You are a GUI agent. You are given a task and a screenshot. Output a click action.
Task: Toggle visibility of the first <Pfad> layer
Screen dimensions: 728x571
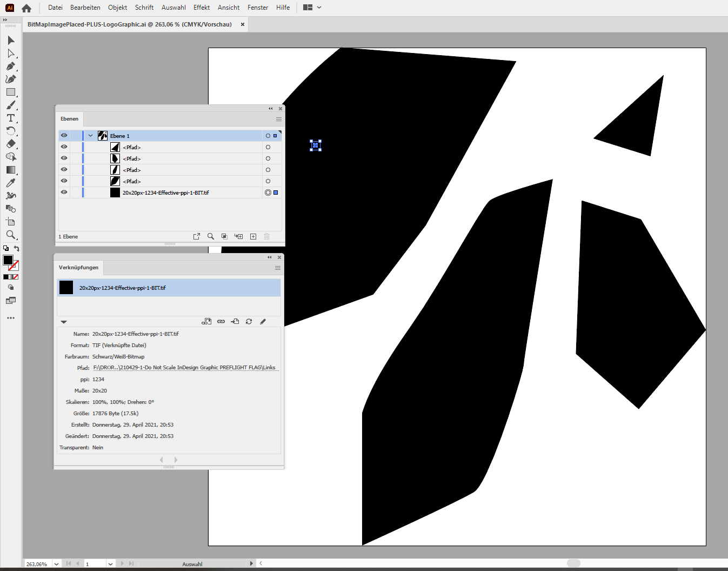[x=64, y=147]
